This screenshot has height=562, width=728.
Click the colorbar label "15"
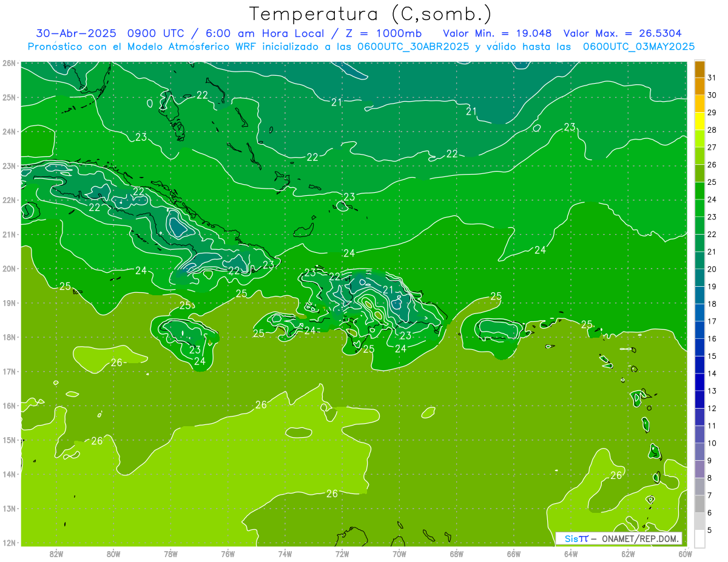pos(712,356)
